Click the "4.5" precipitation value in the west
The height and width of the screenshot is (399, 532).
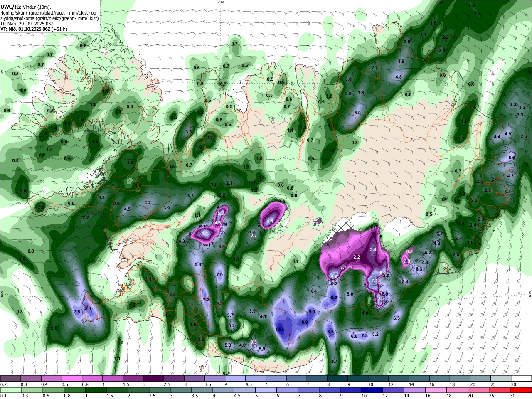128,209
